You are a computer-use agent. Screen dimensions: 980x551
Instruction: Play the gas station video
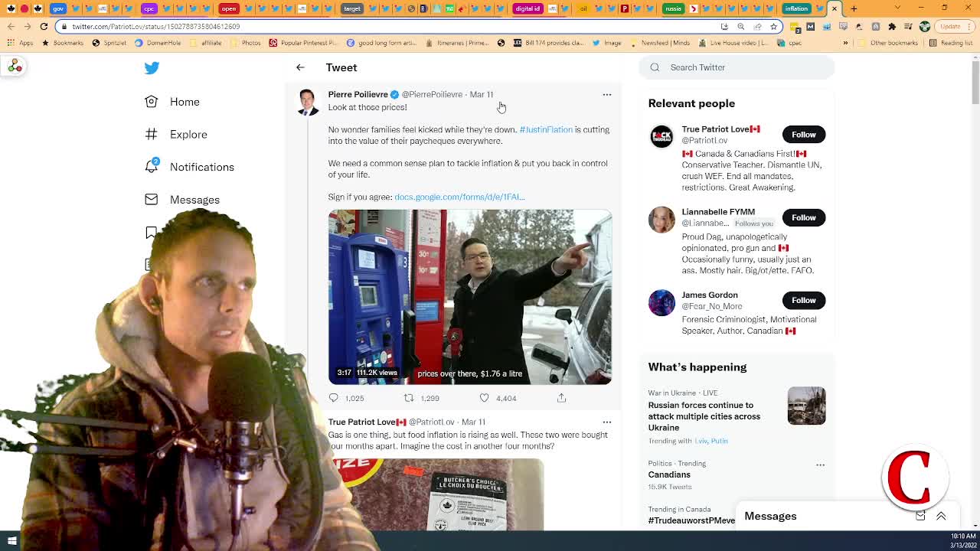pyautogui.click(x=470, y=297)
